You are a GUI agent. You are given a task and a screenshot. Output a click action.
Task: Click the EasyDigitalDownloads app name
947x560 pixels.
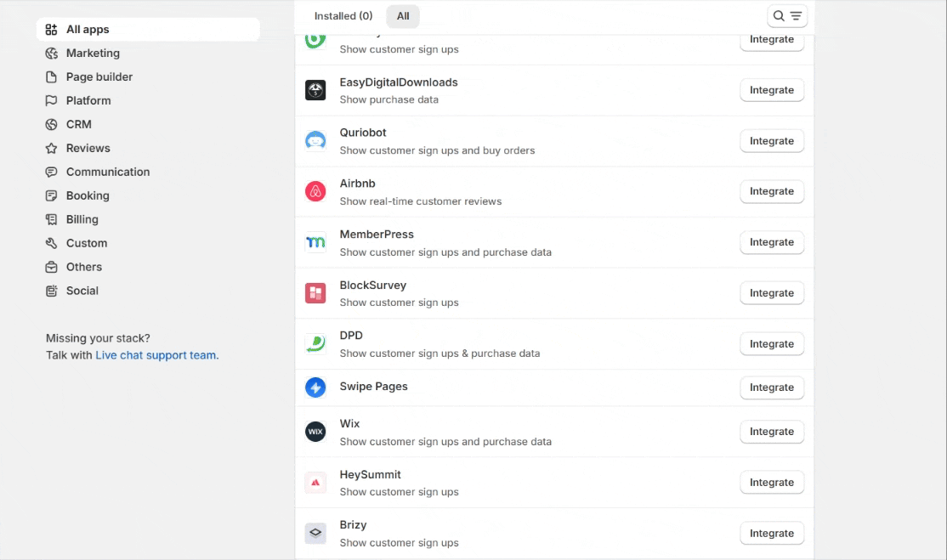(399, 82)
